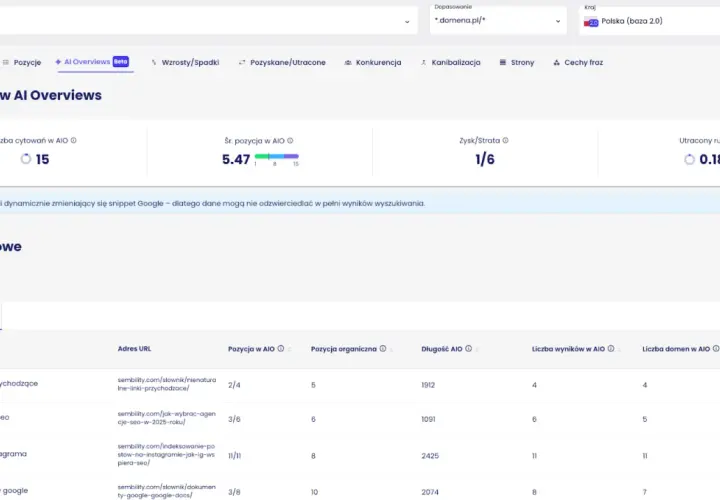720x500 pixels.
Task: Click the info icon beside Śr. pozycja w AIO
Action: point(290,140)
